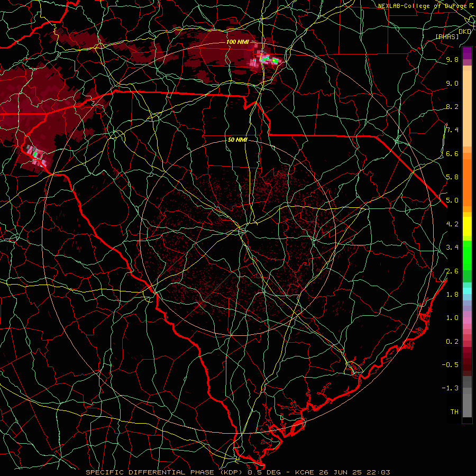This screenshot has height=476, width=476.
Task: Click the NEXLAB-College of DuPage credit text
Action: (x=422, y=6)
